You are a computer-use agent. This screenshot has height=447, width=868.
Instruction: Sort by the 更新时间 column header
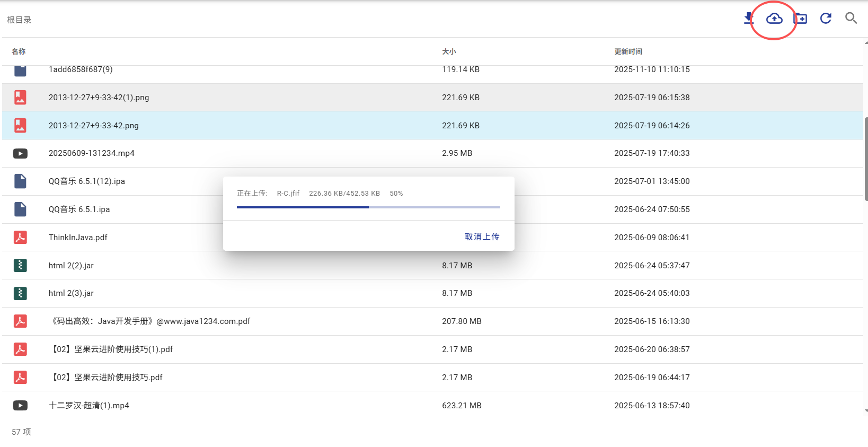coord(628,51)
